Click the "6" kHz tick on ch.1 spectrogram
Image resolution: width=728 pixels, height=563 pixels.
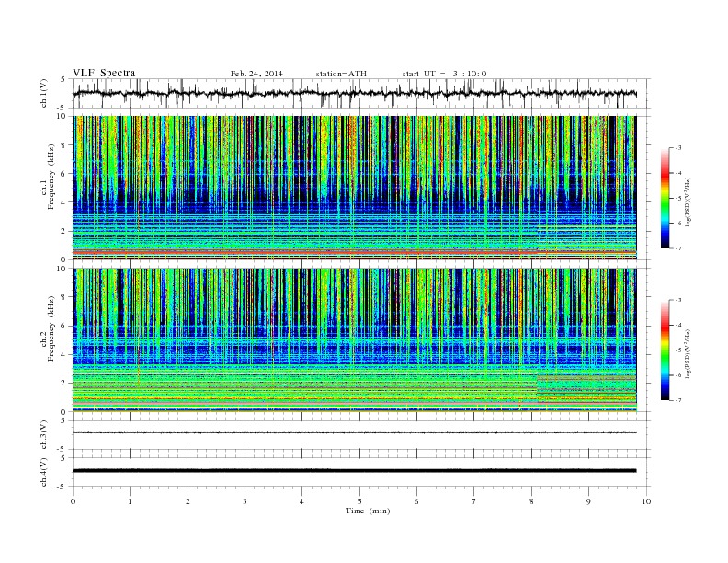(63, 174)
